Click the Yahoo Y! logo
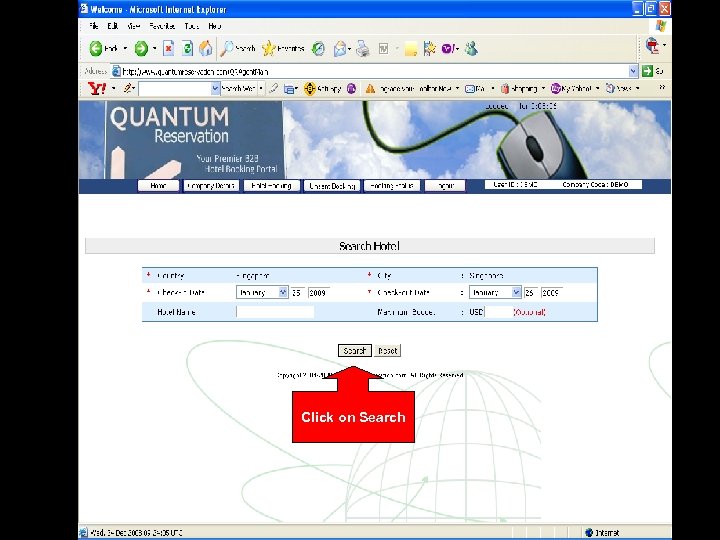Image resolution: width=720 pixels, height=540 pixels. (96, 89)
